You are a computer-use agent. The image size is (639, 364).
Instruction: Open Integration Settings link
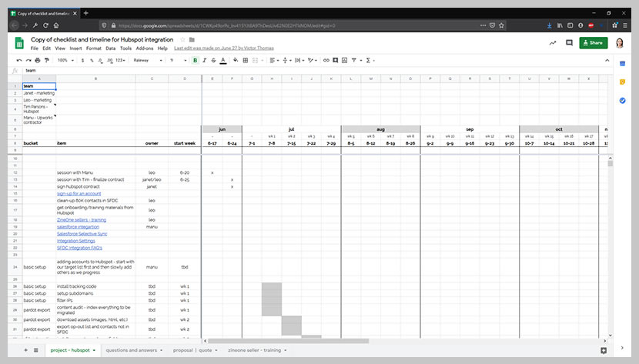(75, 241)
